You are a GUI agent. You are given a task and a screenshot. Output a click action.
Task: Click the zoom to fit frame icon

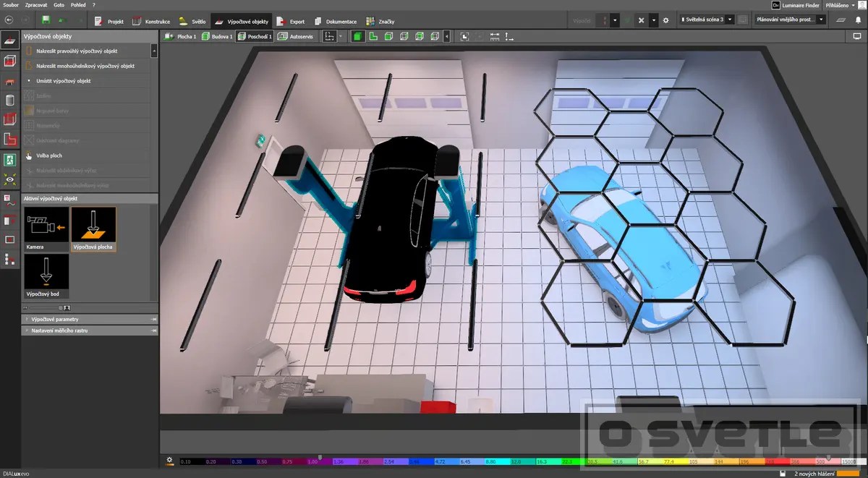pos(464,36)
